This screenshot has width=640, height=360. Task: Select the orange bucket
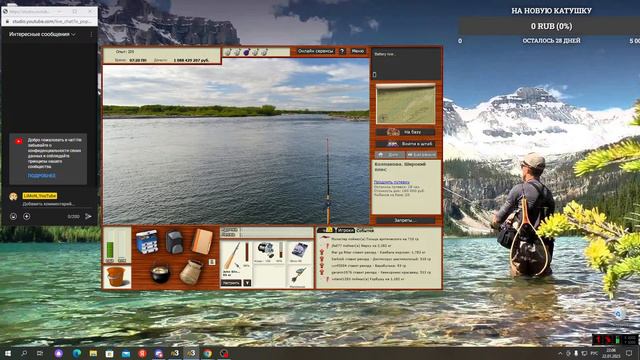[116, 276]
